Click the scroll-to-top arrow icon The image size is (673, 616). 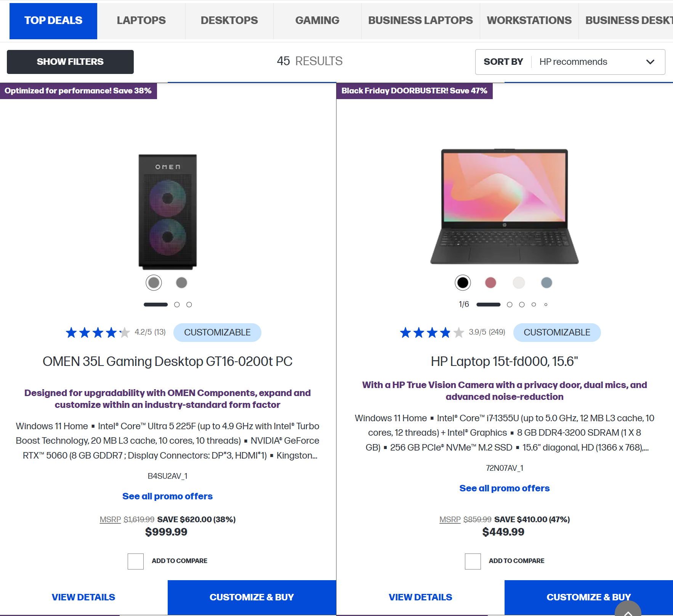click(628, 611)
